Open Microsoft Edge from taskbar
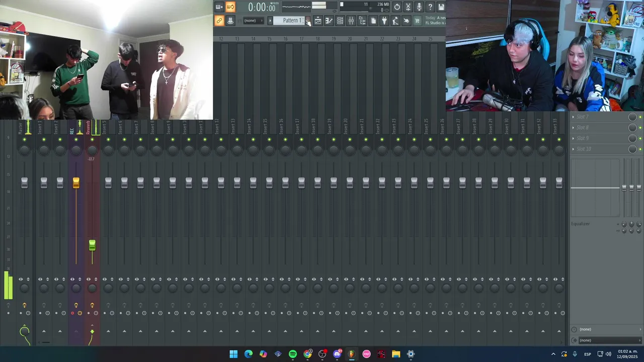The image size is (644, 362). tap(249, 354)
